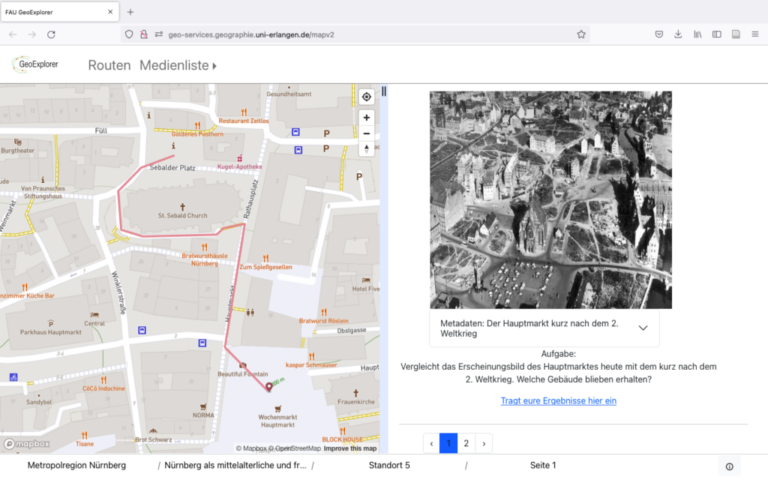Zoom out on the map
This screenshot has height=480, width=768.
[367, 133]
